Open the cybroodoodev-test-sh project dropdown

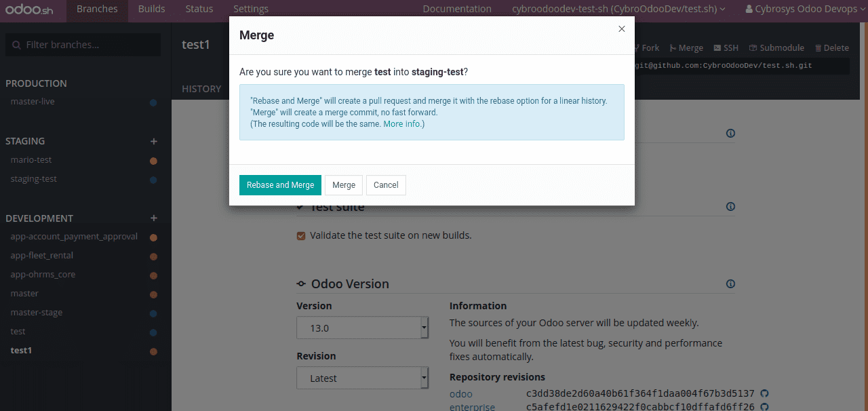[x=618, y=9]
